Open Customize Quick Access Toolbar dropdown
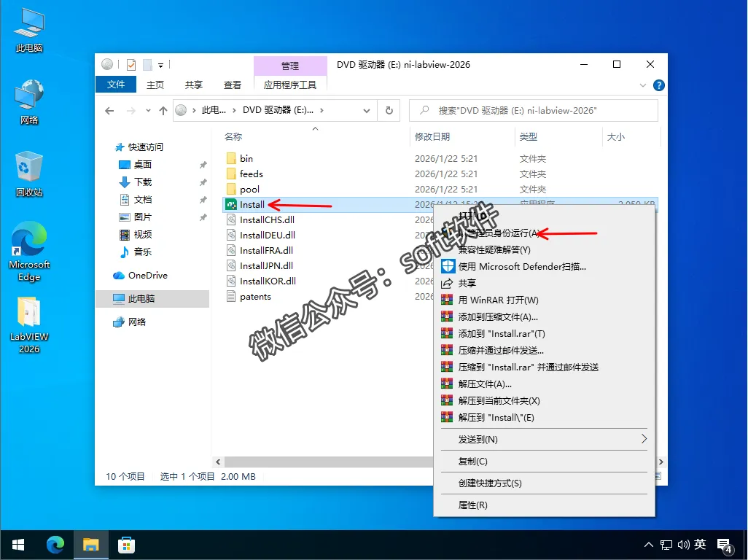 (x=161, y=66)
